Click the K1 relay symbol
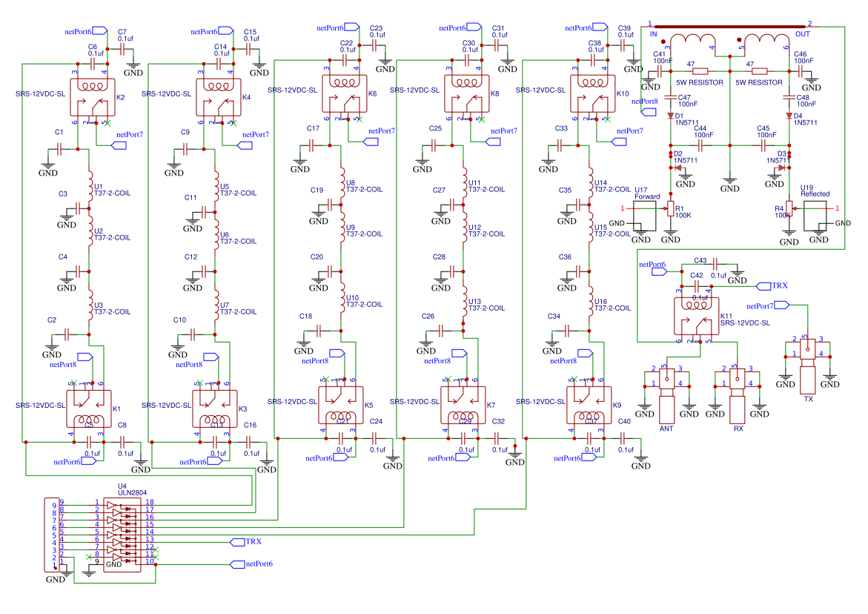This screenshot has width=868, height=614. pyautogui.click(x=88, y=409)
